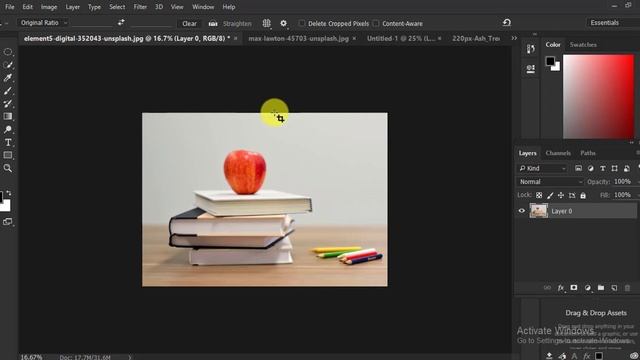Toggle prevent artboard auto-nesting lock

pos(572,196)
